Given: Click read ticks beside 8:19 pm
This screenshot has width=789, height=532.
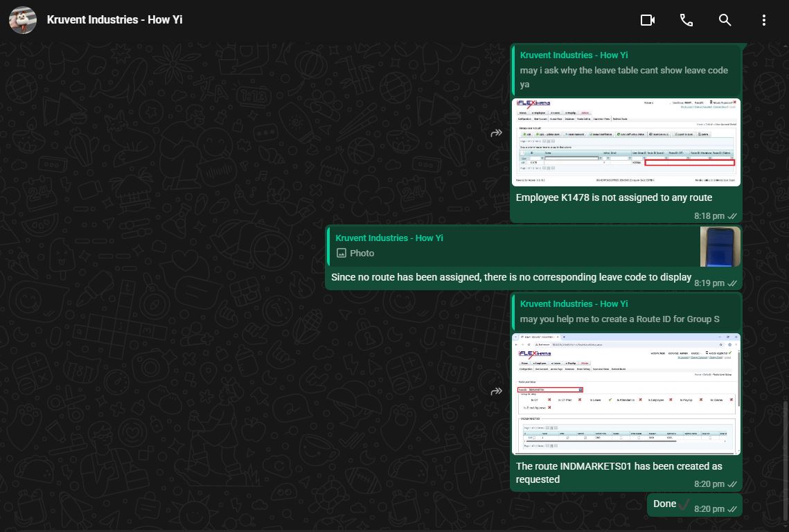Looking at the screenshot, I should 732,283.
